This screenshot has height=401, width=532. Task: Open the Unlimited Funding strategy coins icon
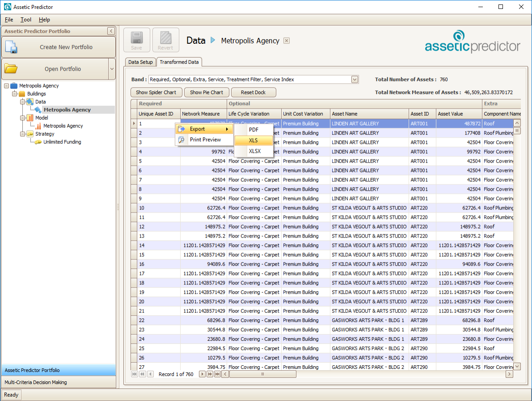click(38, 142)
